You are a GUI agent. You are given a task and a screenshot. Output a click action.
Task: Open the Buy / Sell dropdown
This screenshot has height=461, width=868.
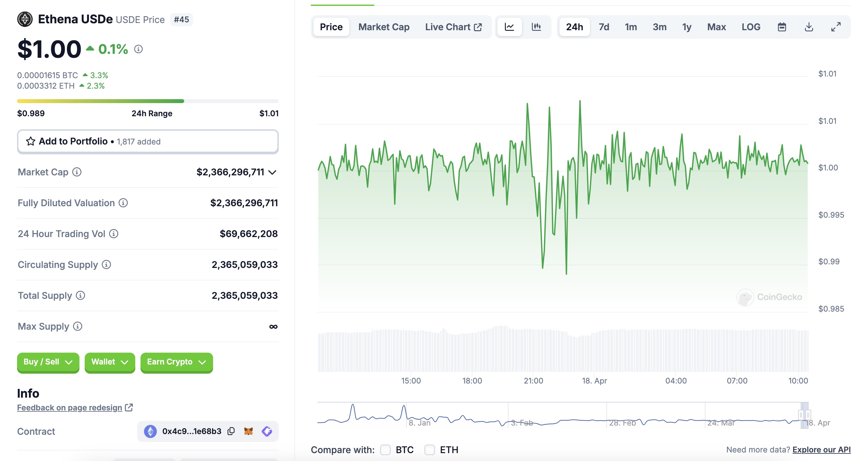(x=48, y=362)
